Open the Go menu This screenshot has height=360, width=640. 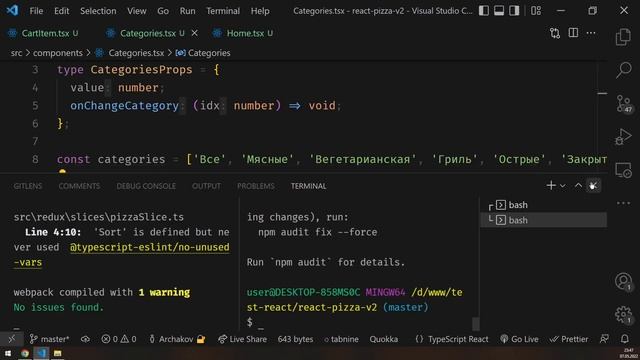coord(163,11)
